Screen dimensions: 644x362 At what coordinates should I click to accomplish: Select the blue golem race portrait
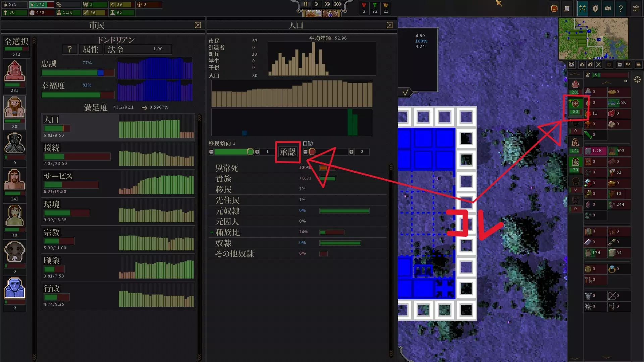pos(14,288)
